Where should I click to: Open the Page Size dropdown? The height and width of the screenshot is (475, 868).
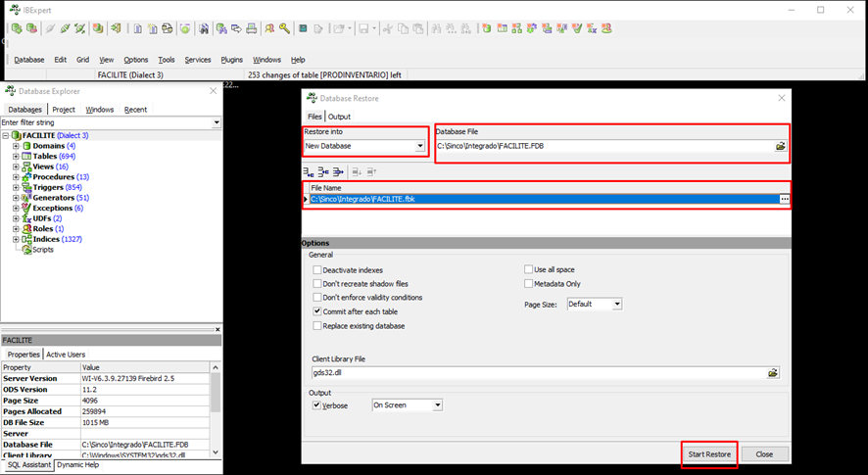(x=617, y=305)
